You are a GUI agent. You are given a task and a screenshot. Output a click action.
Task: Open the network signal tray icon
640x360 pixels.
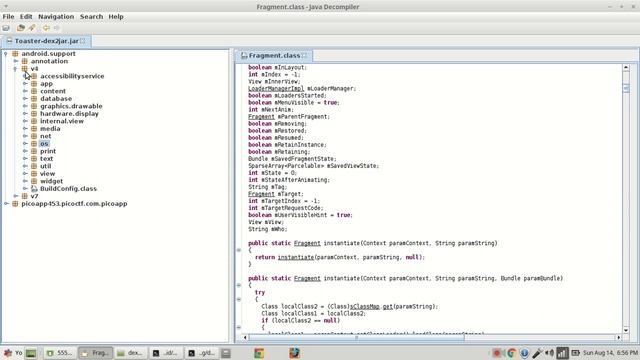point(562,353)
